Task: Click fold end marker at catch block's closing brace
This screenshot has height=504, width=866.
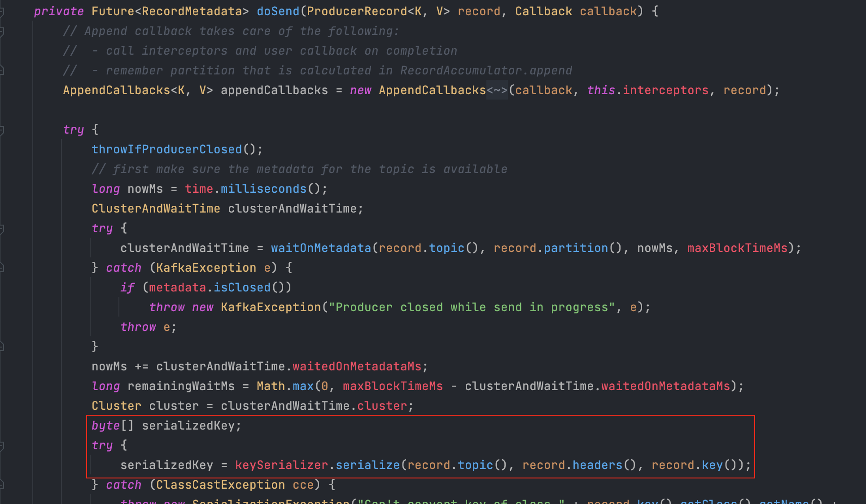Action: point(2,347)
